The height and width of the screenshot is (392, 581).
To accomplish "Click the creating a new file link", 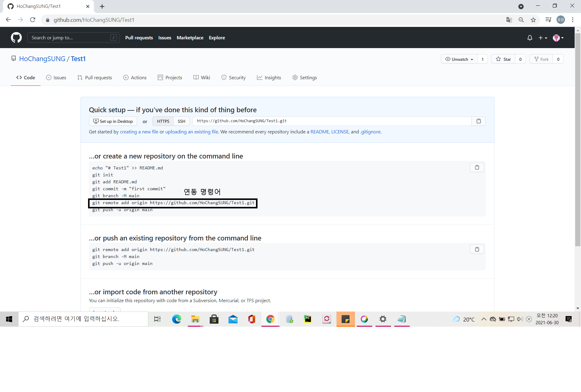I will [139, 132].
